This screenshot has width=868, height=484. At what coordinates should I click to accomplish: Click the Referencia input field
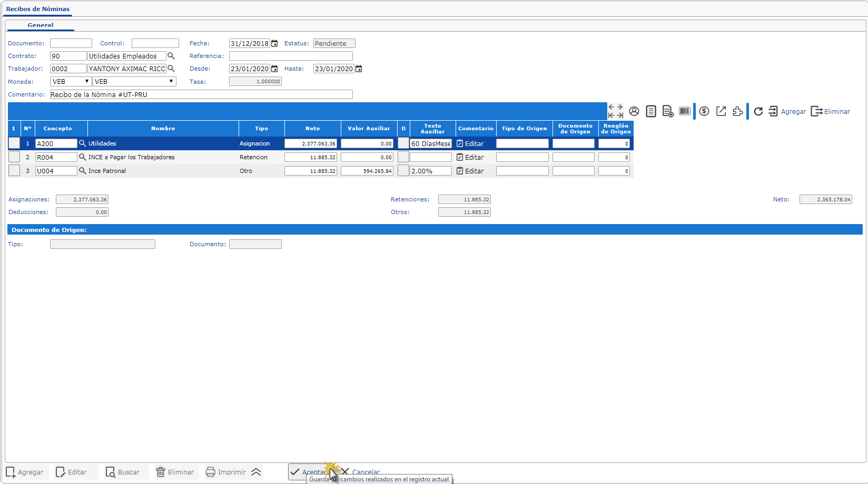(291, 56)
